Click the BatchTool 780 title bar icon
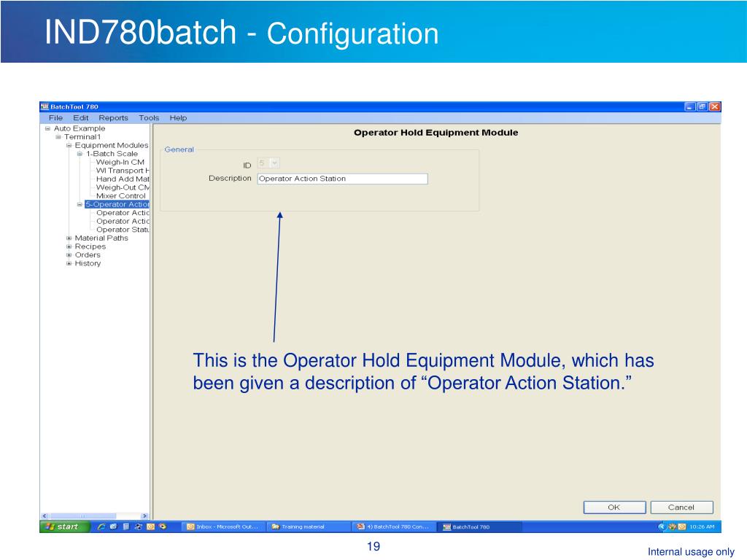 tap(44, 106)
